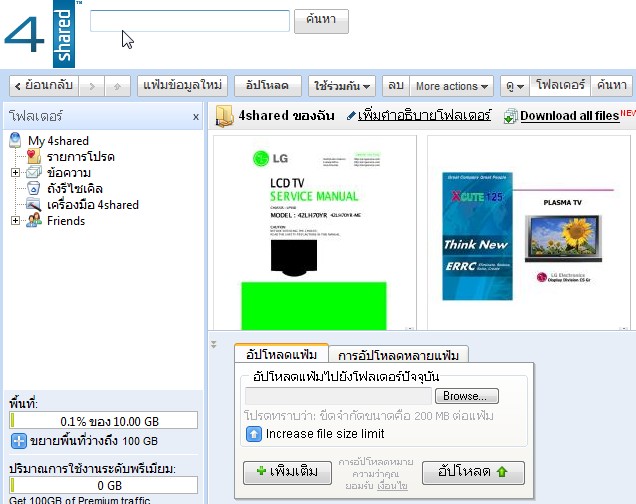Image resolution: width=636 pixels, height=504 pixels.
Task: Open ถังรีไซเคิล recycle bin
Action: [75, 189]
